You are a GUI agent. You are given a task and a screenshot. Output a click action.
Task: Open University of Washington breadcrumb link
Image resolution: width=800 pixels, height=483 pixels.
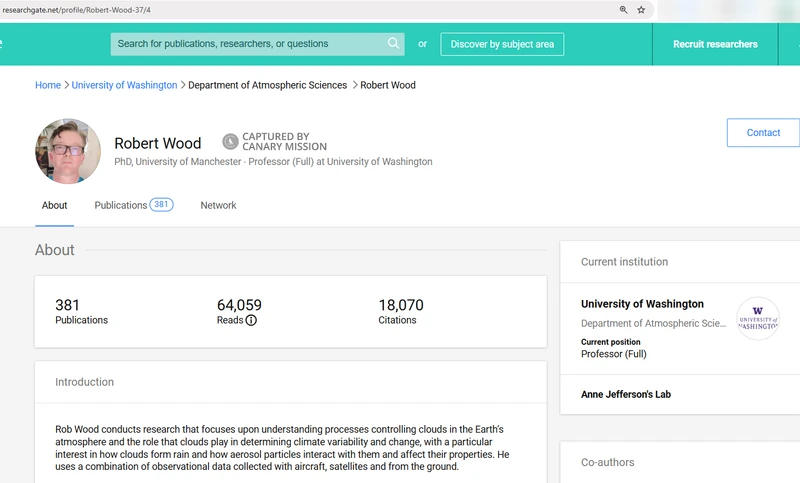124,85
